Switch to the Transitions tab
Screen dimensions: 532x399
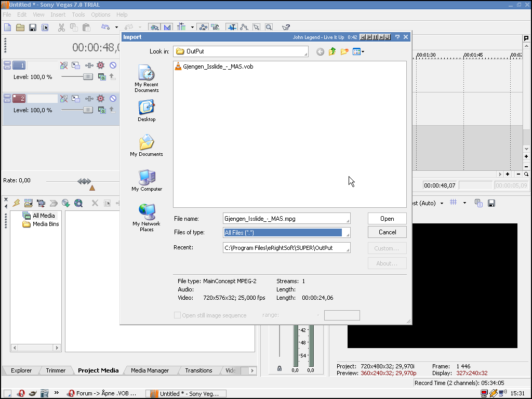[198, 370]
